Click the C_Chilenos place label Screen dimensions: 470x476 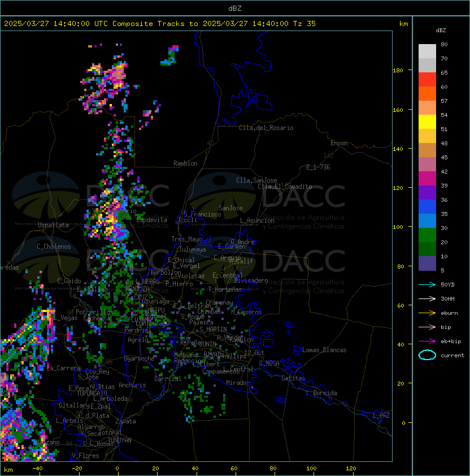click(54, 246)
